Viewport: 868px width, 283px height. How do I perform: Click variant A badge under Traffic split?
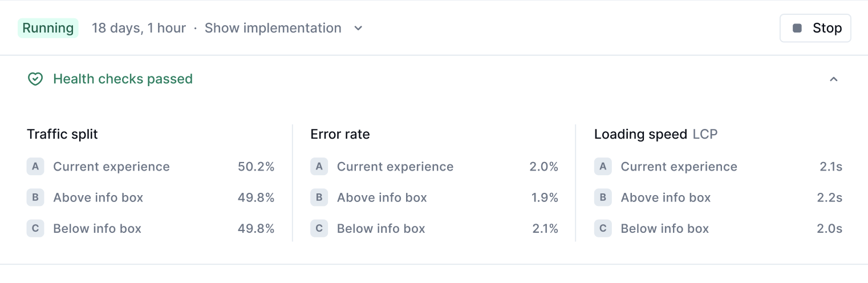(x=35, y=167)
